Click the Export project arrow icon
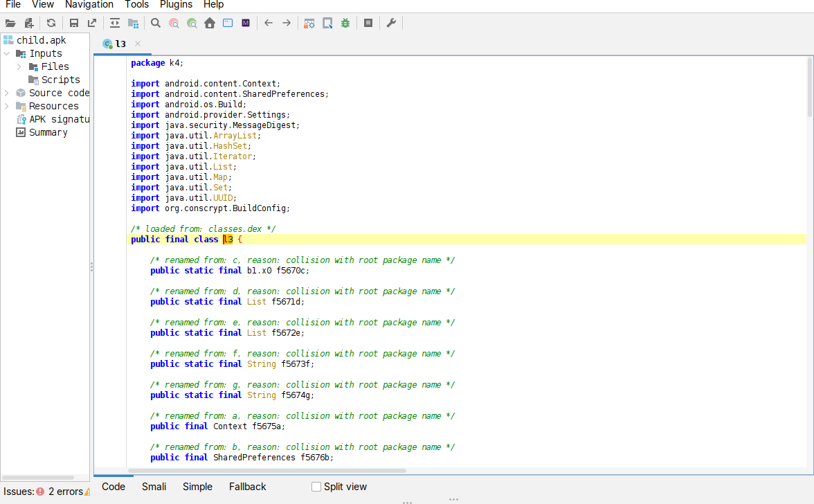 [92, 23]
